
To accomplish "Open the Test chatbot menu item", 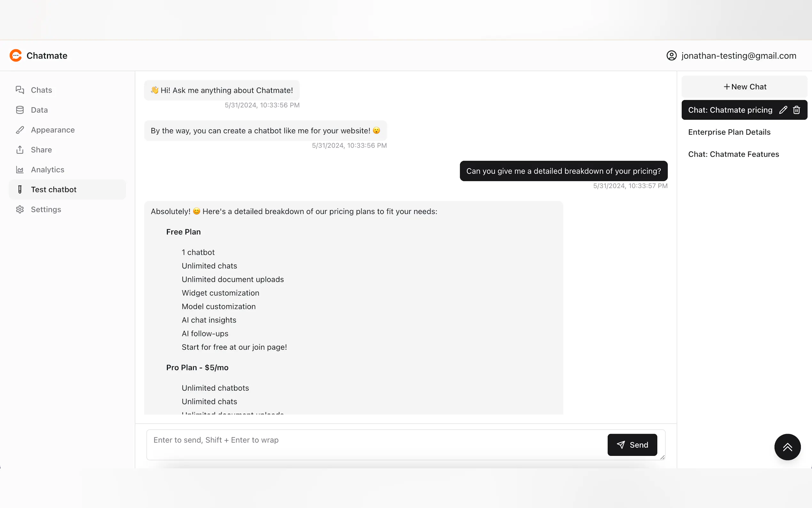I will pyautogui.click(x=54, y=189).
